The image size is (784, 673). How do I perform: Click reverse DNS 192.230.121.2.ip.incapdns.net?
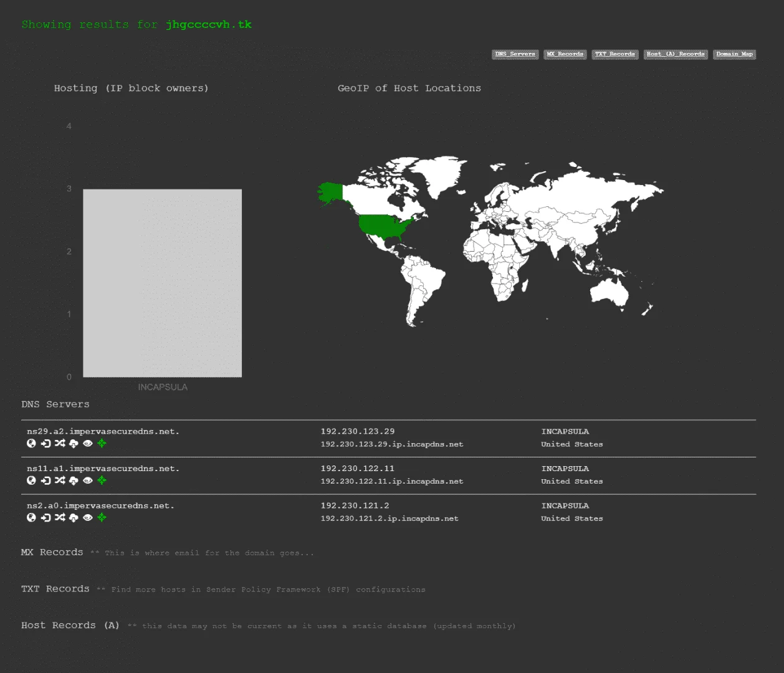coord(390,518)
